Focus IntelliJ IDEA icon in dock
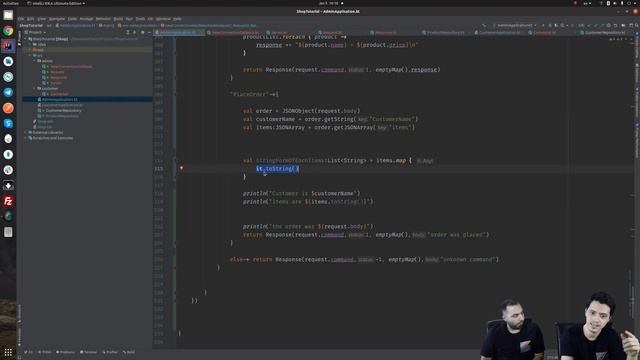The width and height of the screenshot is (640, 360). (8, 46)
